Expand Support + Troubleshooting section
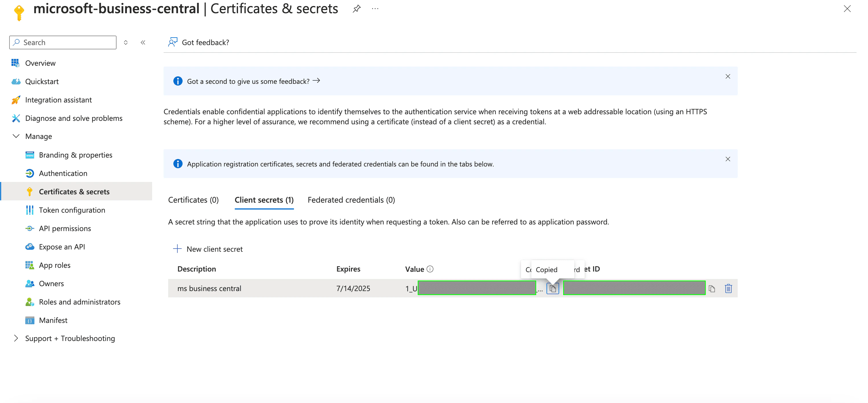The width and height of the screenshot is (868, 403). pos(16,338)
